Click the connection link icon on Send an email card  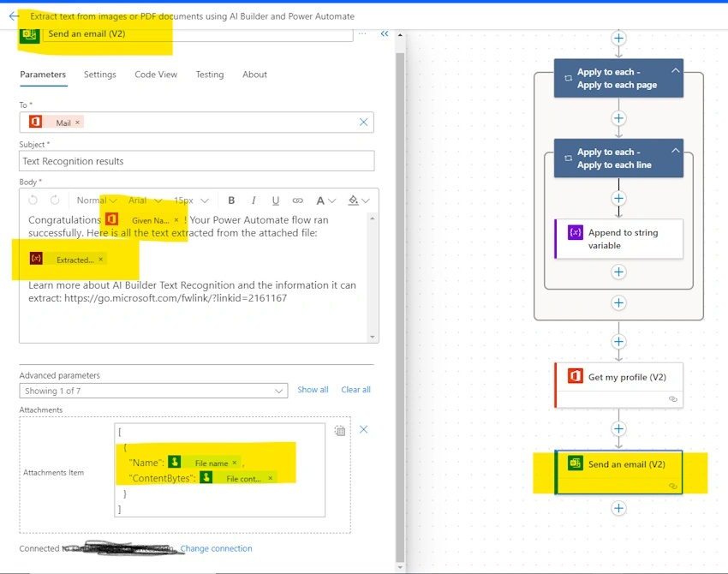click(672, 486)
